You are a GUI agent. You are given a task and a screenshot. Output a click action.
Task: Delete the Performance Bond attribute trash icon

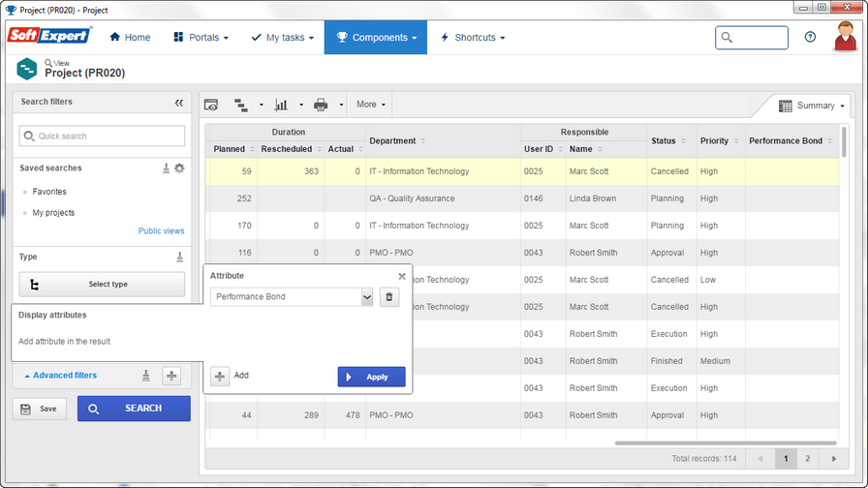tap(389, 297)
